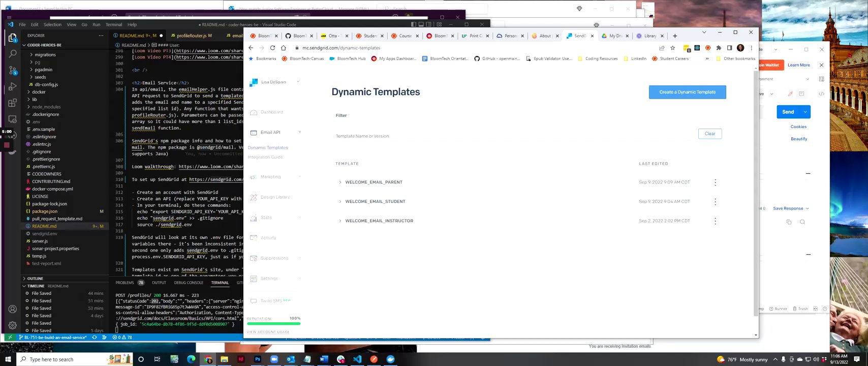Click the Send button in background window

tap(788, 112)
